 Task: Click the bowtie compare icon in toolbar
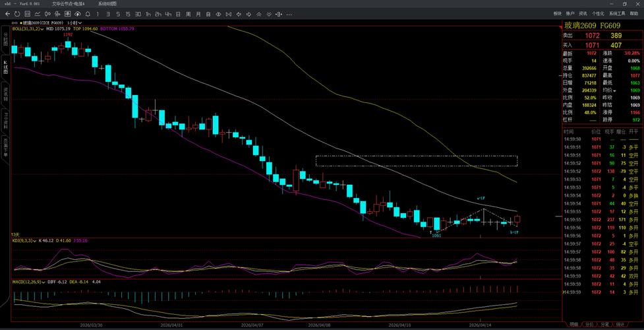tap(228, 14)
